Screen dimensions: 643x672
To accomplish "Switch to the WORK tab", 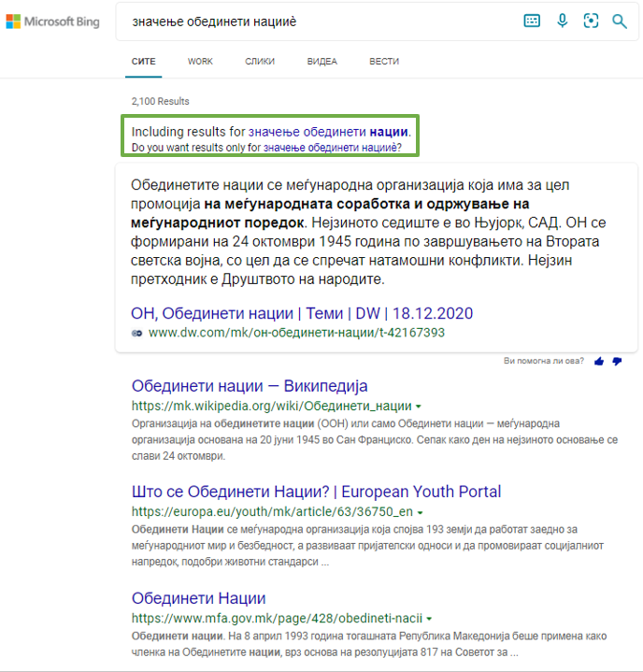I will [200, 62].
